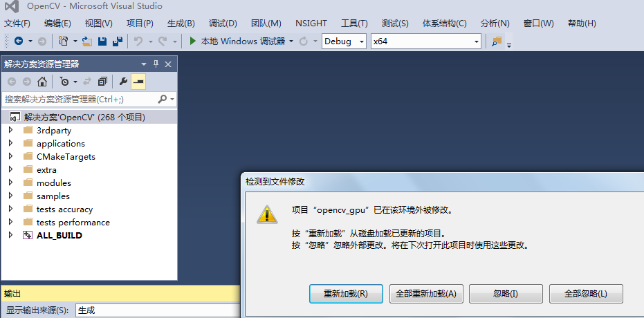Click the 全部重新加载(A) button

(426, 294)
